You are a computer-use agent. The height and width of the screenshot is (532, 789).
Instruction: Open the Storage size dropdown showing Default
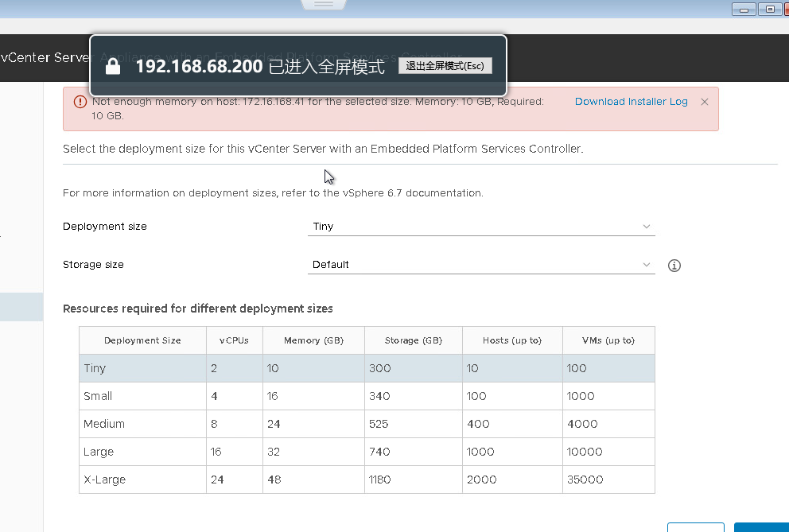pyautogui.click(x=481, y=265)
